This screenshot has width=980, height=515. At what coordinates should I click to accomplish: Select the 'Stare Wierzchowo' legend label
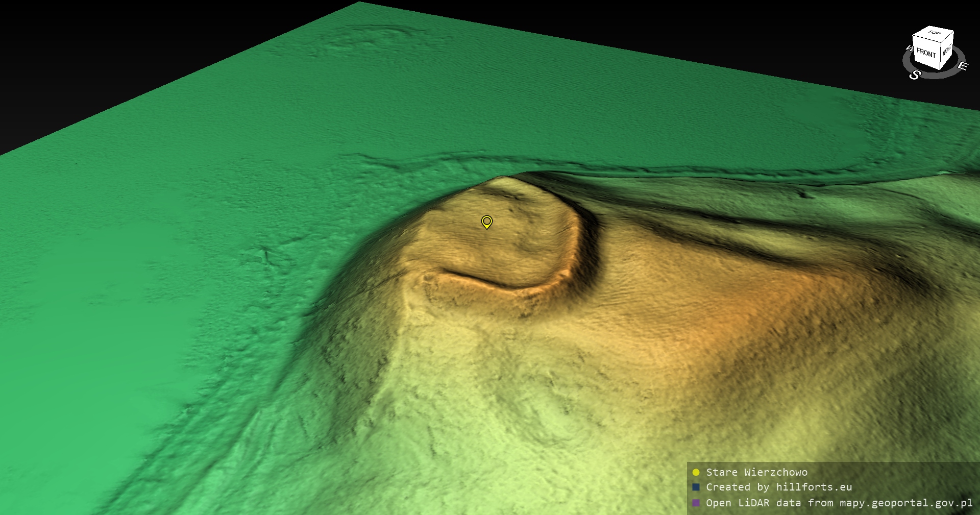pyautogui.click(x=756, y=472)
